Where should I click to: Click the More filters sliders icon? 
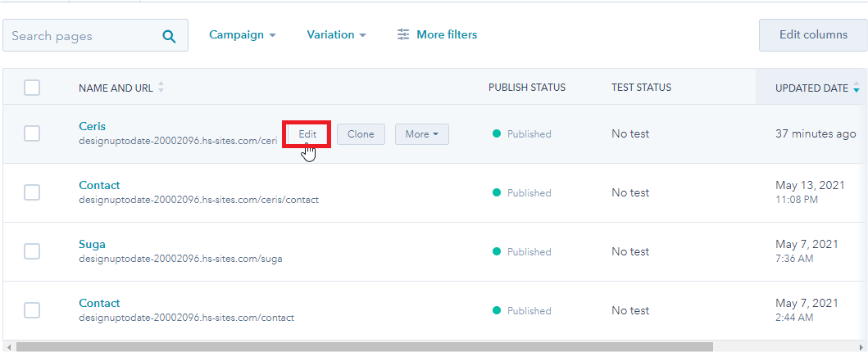[x=402, y=35]
